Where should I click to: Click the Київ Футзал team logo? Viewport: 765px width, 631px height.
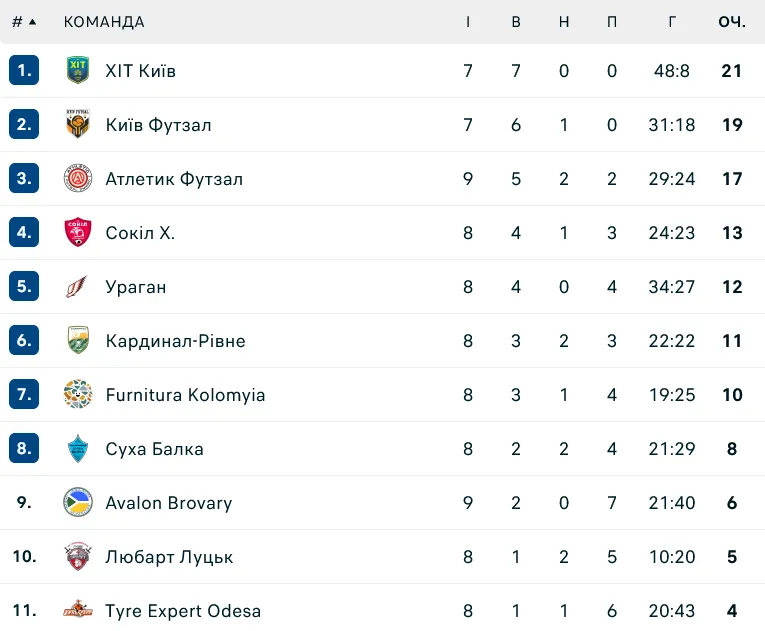coord(78,124)
